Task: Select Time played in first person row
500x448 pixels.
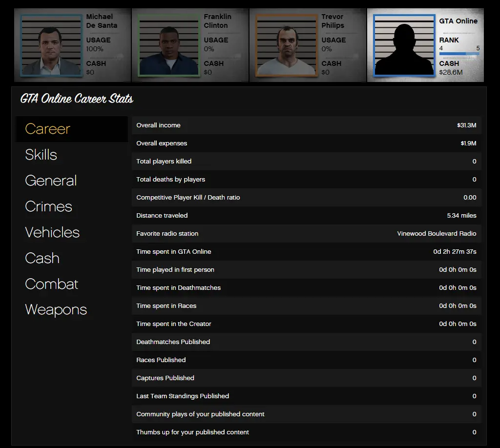Action: coord(307,269)
